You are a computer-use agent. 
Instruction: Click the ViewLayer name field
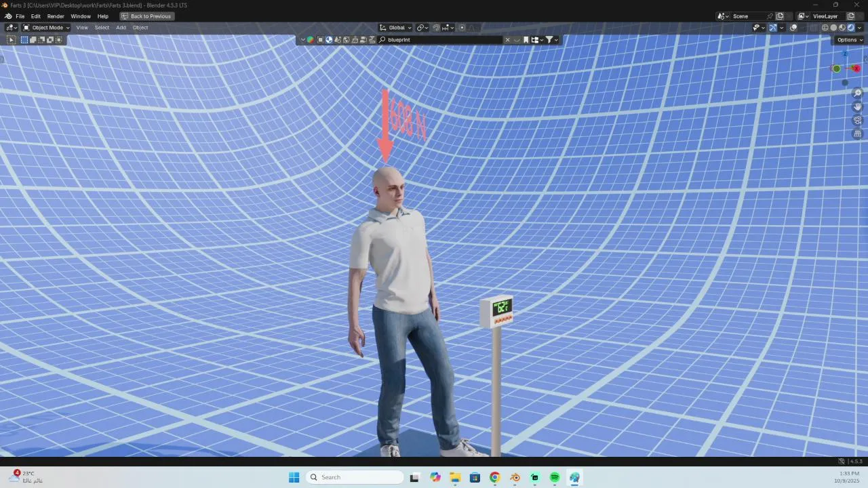tap(827, 16)
